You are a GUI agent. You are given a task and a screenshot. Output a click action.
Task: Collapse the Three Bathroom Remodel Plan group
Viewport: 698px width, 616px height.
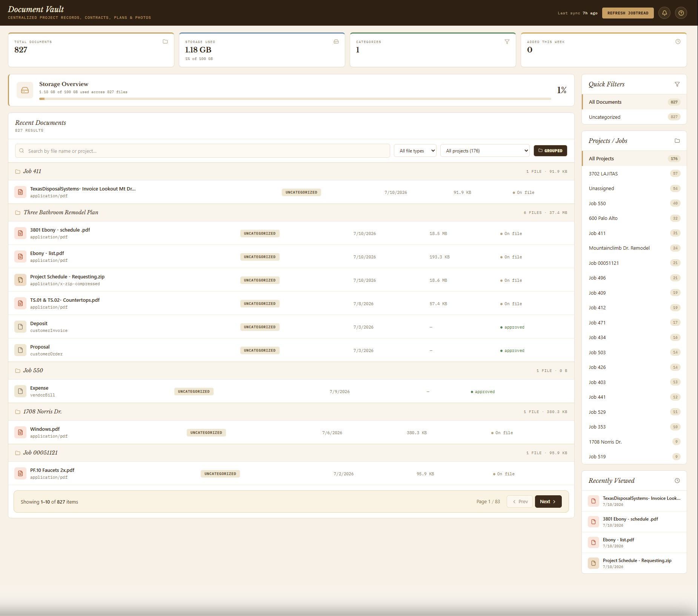291,212
